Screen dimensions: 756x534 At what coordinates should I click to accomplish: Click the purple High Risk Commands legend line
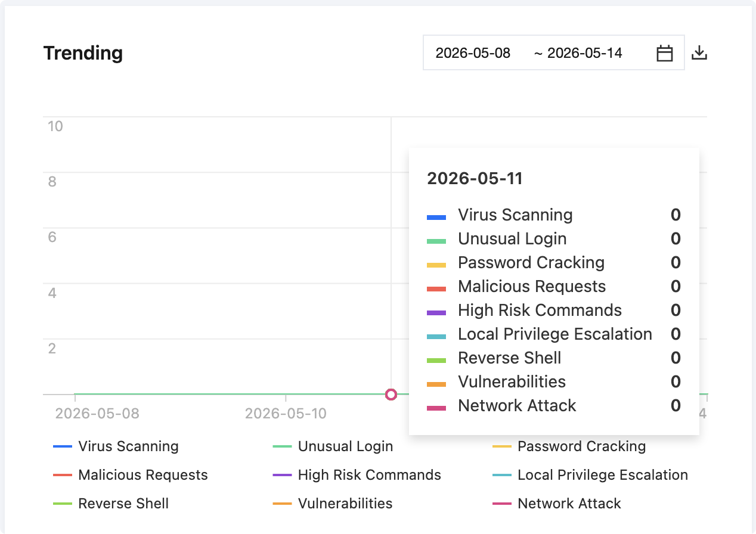point(282,475)
